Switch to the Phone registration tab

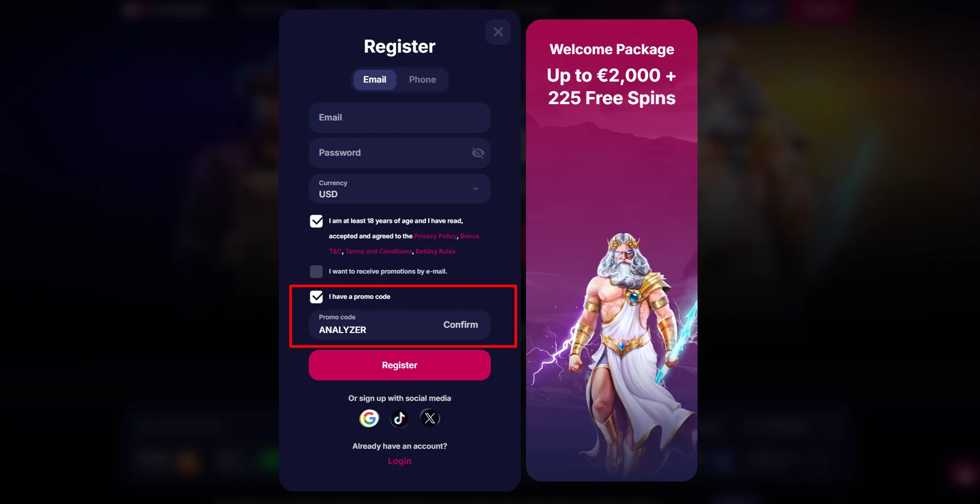coord(422,79)
